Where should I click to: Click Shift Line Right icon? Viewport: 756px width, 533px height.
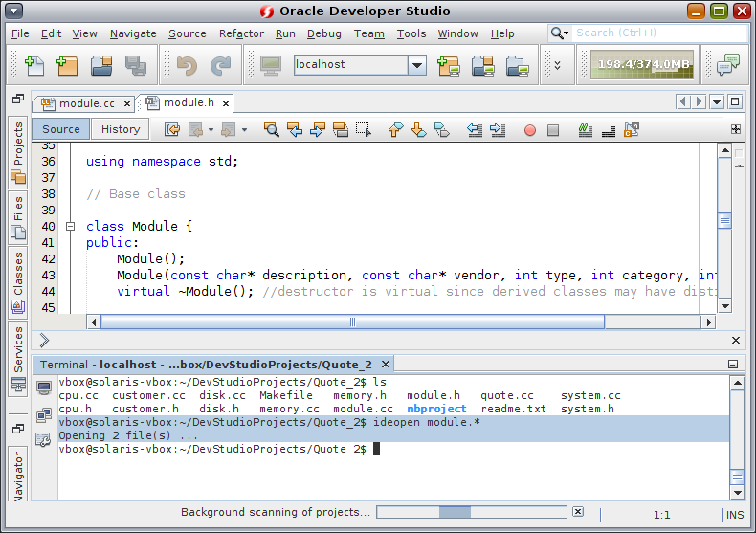pos(497,129)
